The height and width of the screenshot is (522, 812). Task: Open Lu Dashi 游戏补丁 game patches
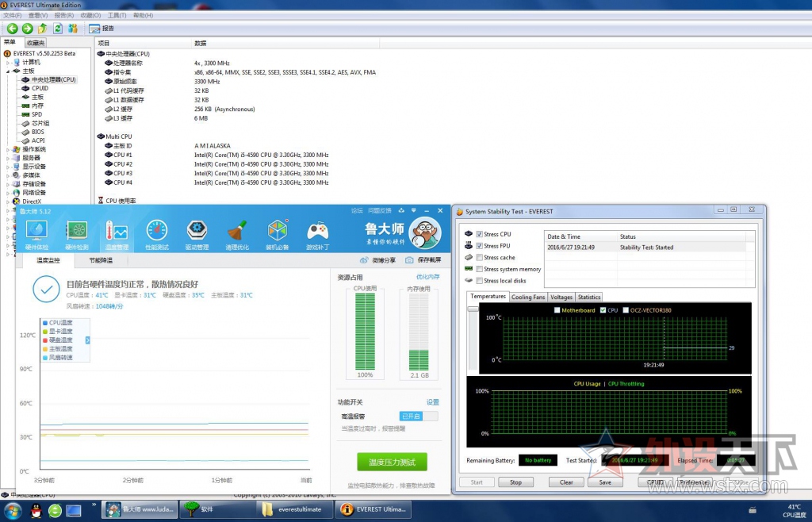point(317,235)
